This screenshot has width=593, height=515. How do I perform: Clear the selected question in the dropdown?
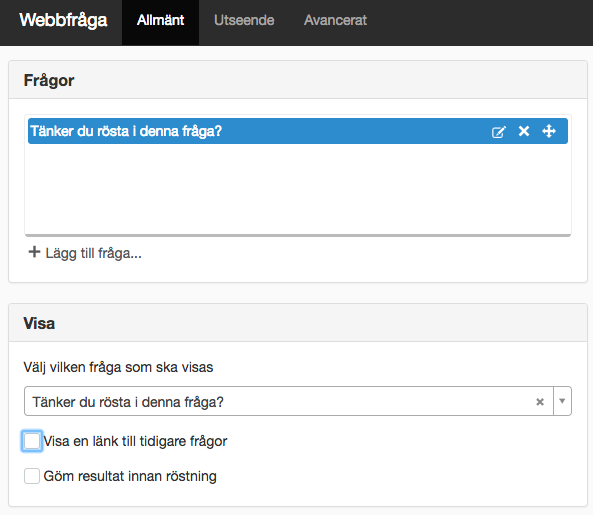pyautogui.click(x=540, y=402)
